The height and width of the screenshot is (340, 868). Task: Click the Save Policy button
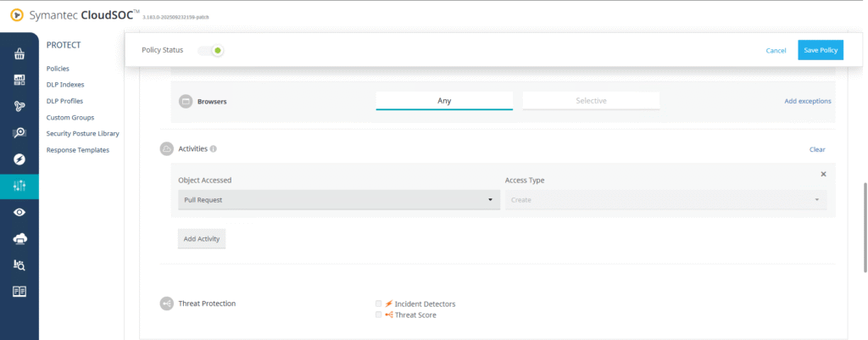(820, 51)
